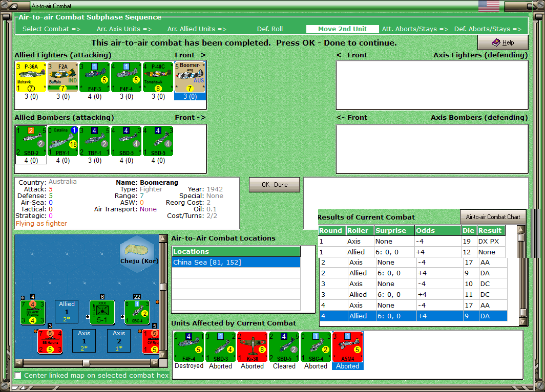Enable center linked map on combat hex
The image size is (545, 392).
(18, 375)
